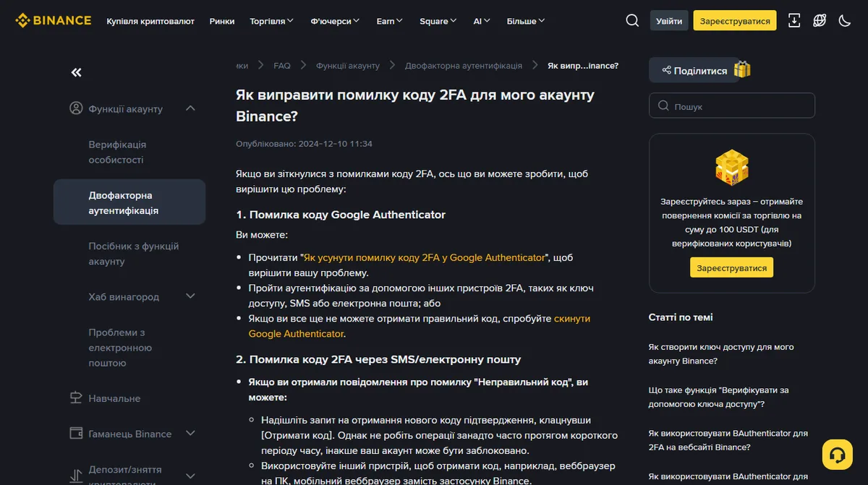
Task: Select Верифікація особистості in sidebar
Action: click(x=129, y=152)
